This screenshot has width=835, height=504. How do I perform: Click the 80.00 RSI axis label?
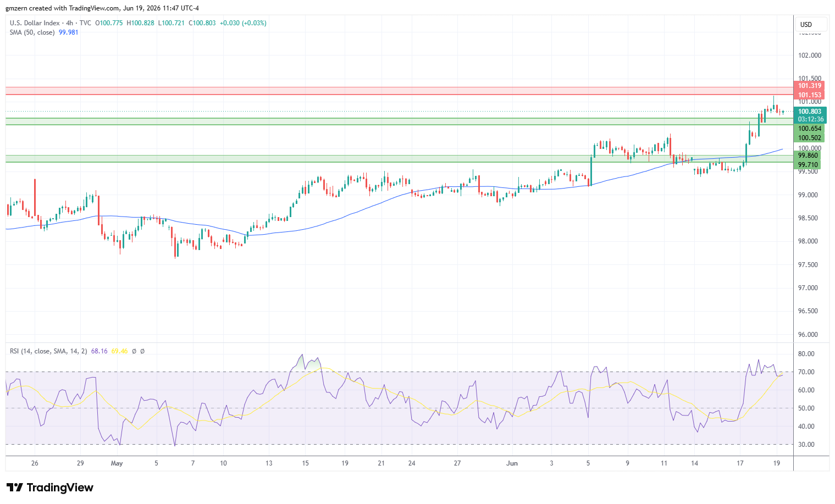tap(806, 354)
